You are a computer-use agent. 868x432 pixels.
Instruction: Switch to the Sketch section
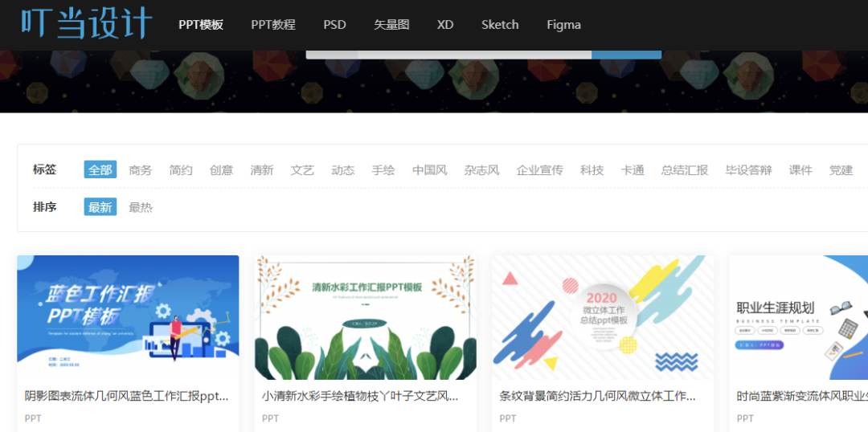[500, 24]
